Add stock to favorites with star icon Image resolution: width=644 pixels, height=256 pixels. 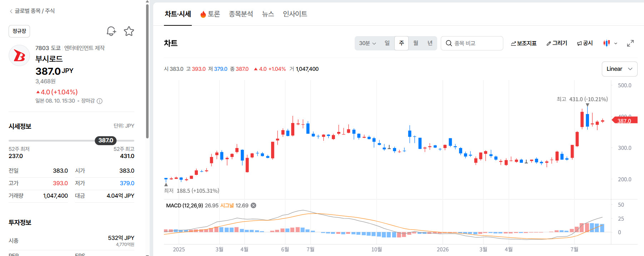pos(129,31)
